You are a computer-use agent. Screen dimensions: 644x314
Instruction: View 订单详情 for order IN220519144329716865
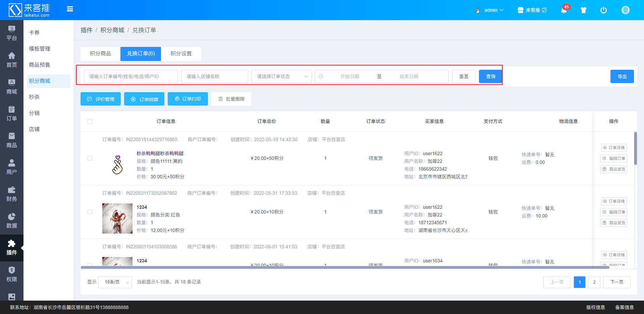click(614, 148)
